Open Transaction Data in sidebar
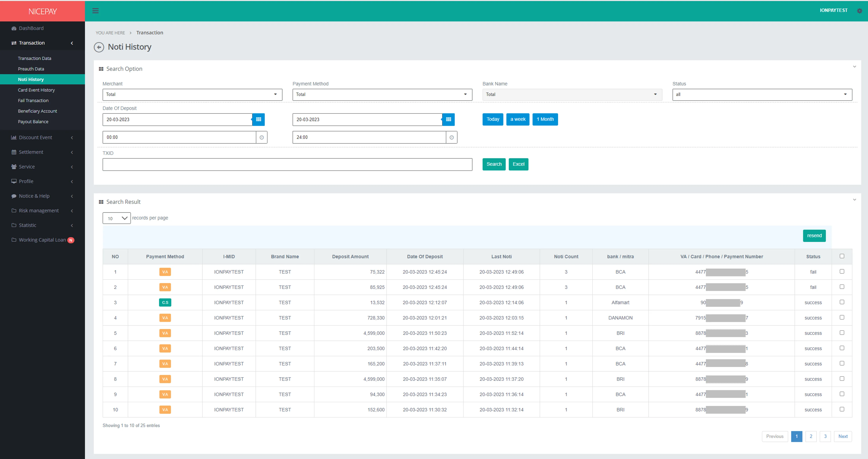The height and width of the screenshot is (459, 868). click(x=34, y=58)
